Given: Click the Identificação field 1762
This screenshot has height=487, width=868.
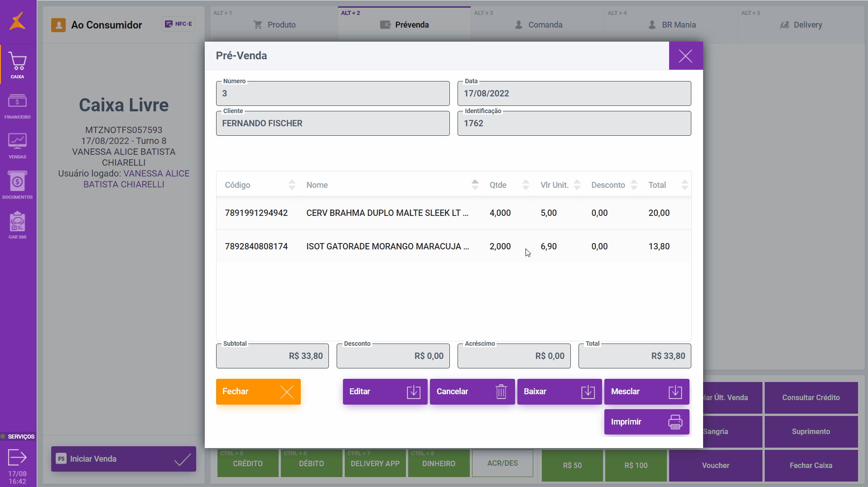Looking at the screenshot, I should click(574, 124).
